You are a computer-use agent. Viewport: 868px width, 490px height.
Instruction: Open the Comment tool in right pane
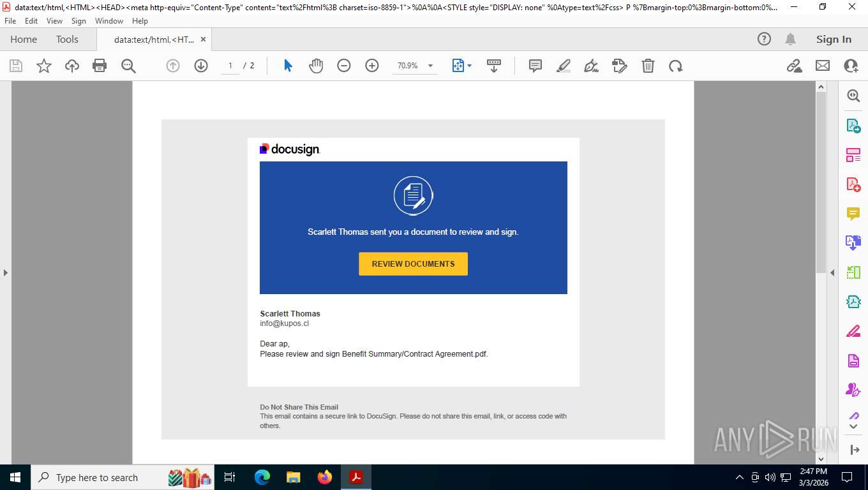(853, 214)
